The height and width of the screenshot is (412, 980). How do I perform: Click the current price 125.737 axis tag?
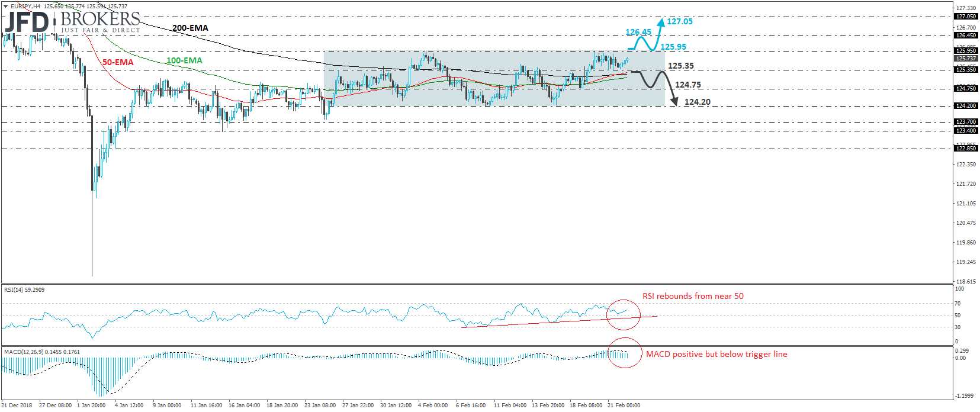tap(965, 59)
